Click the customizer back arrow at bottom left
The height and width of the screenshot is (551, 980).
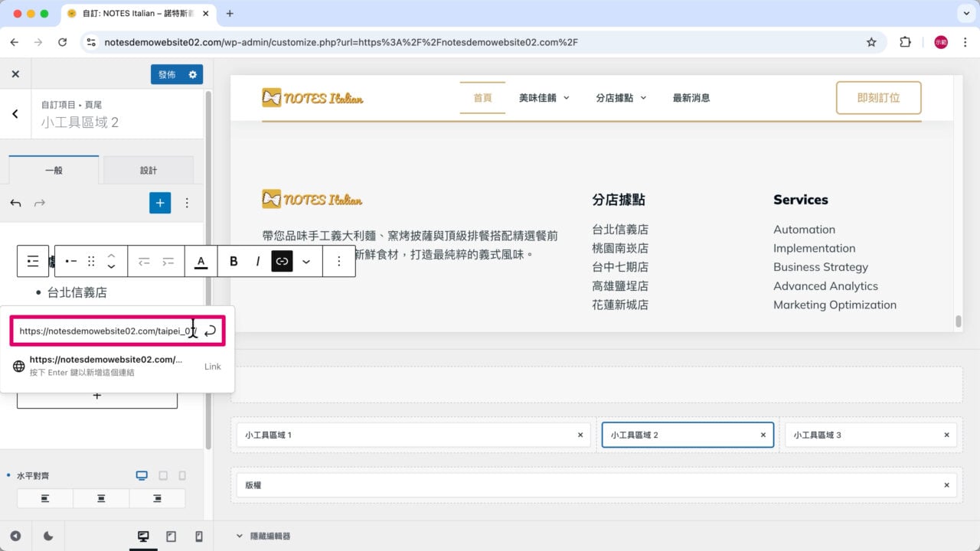[15, 536]
